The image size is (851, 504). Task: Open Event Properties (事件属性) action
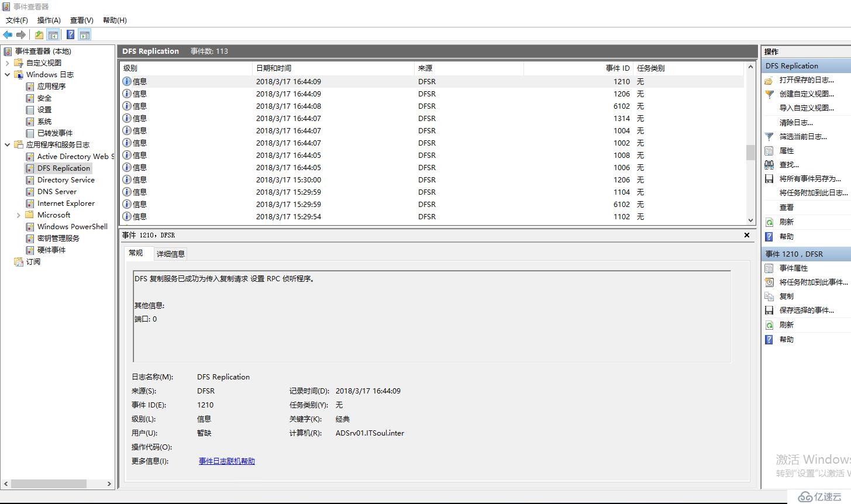coord(794,268)
